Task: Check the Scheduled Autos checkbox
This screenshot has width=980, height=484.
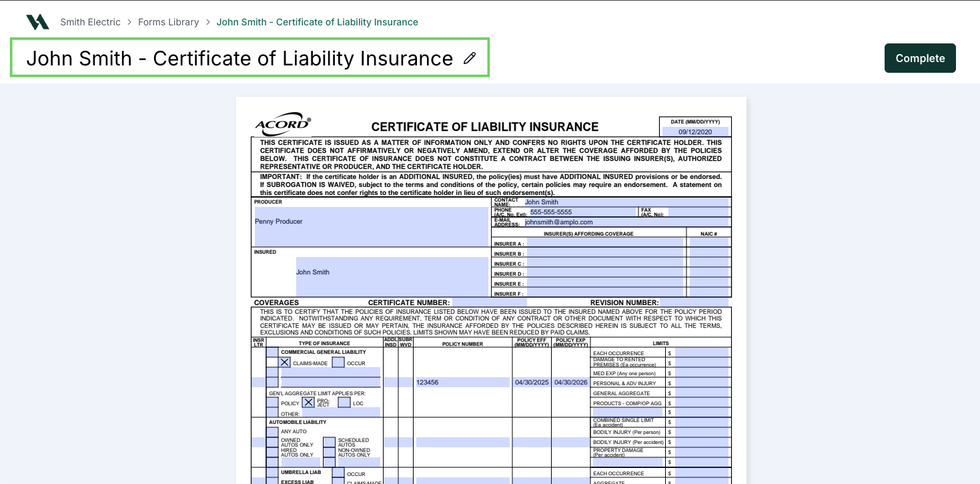Action: pyautogui.click(x=329, y=442)
